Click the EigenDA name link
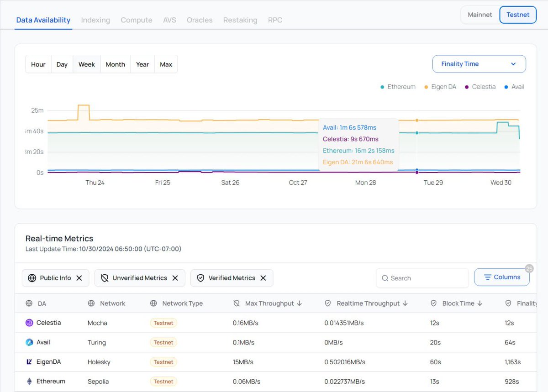Screen dimensions: 548x392 coord(48,362)
